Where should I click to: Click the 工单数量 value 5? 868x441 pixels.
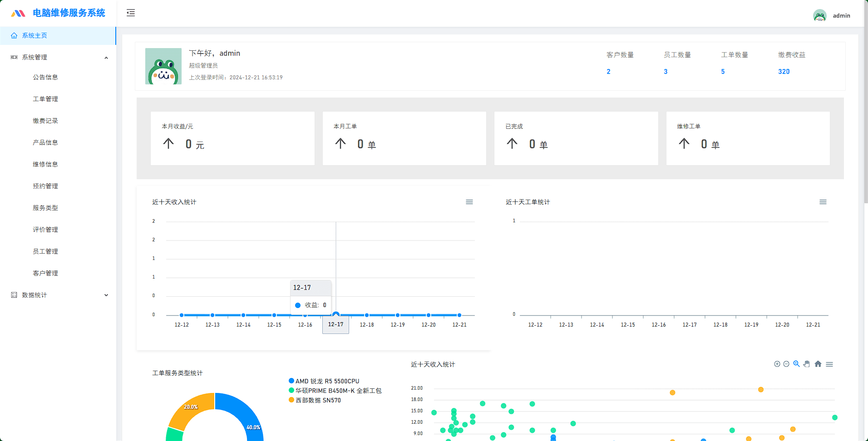723,72
